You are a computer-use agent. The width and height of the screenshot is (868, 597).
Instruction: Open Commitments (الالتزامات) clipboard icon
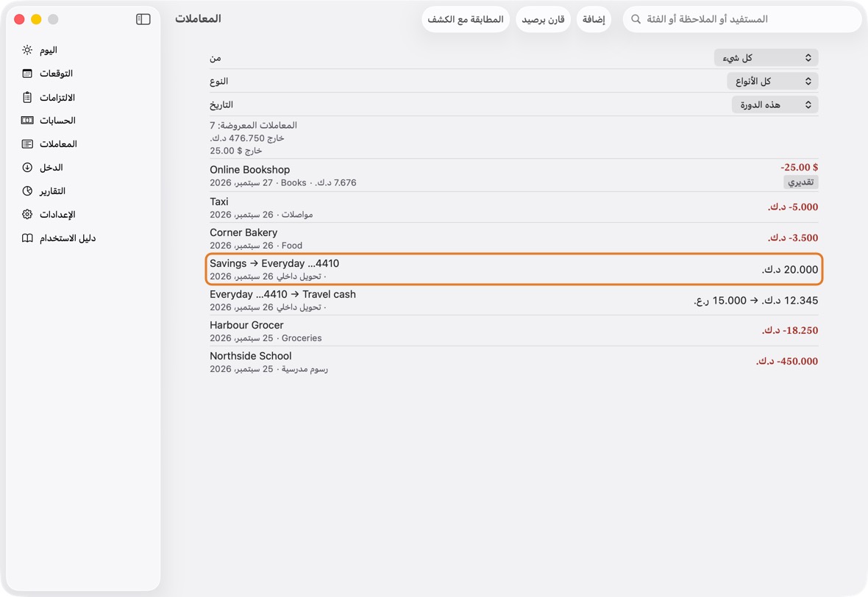(x=27, y=97)
